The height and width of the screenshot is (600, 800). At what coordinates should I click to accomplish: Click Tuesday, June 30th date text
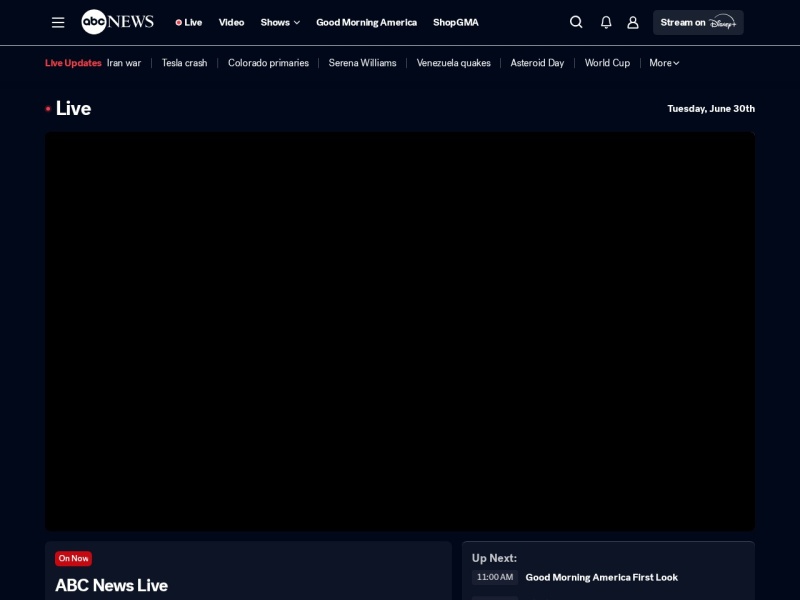pyautogui.click(x=711, y=109)
